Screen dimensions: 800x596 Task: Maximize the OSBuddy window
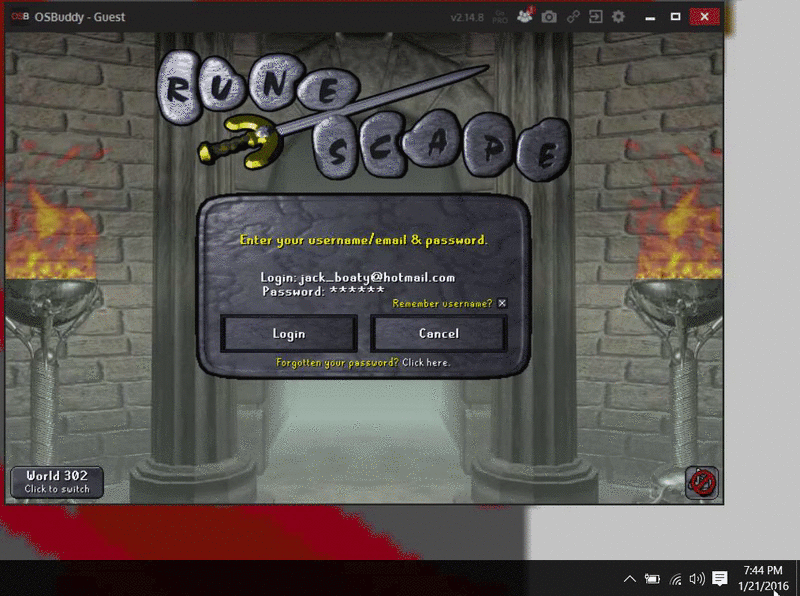coord(676,17)
